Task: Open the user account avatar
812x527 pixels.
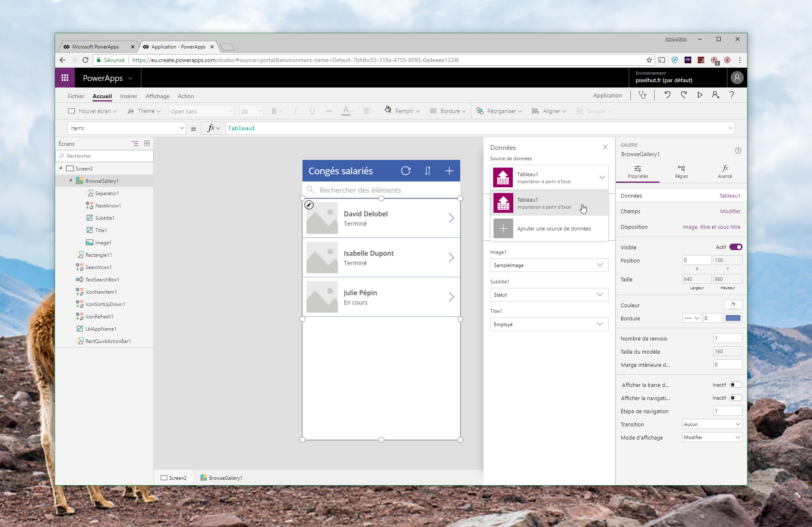Action: click(737, 78)
